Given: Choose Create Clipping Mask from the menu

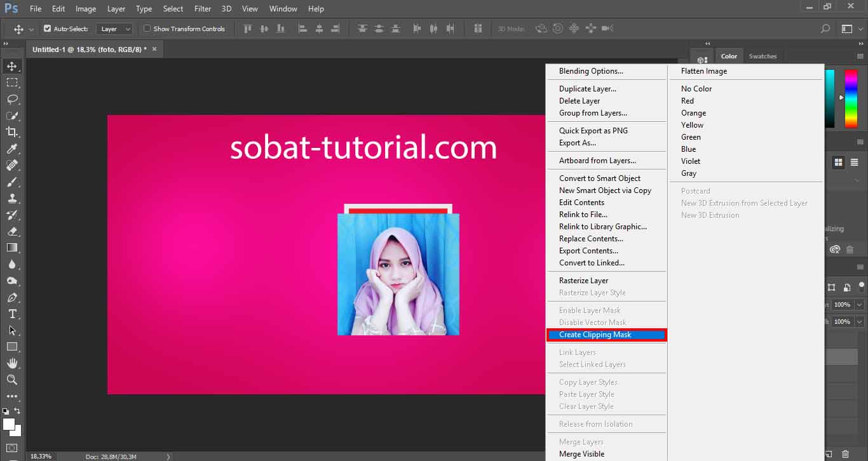Looking at the screenshot, I should click(597, 335).
